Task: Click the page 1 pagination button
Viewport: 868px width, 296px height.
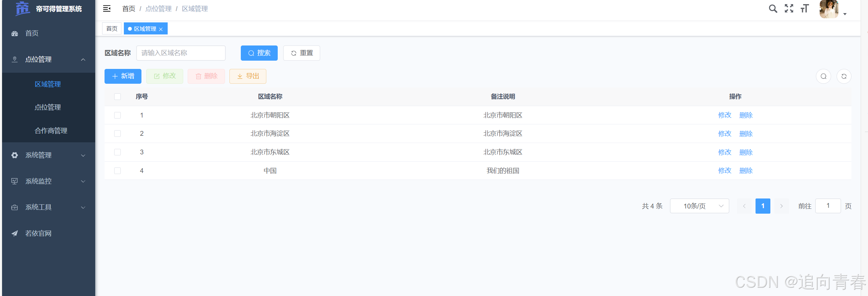Action: pyautogui.click(x=763, y=206)
